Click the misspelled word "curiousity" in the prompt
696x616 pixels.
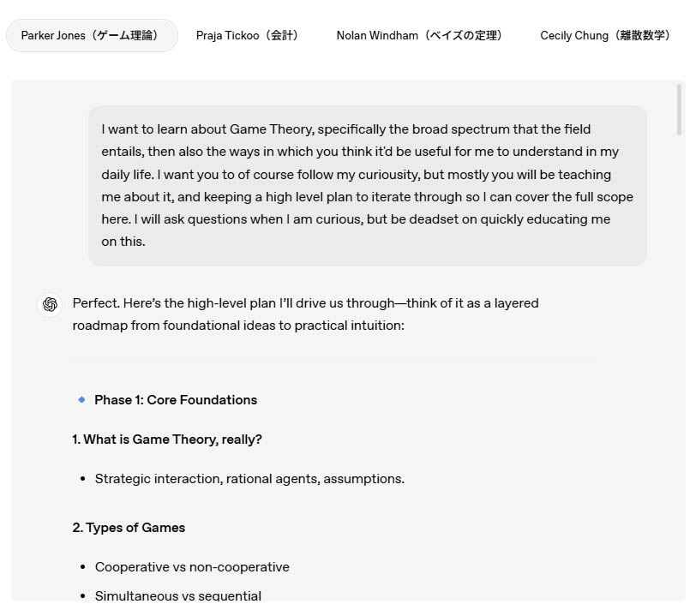click(386, 175)
